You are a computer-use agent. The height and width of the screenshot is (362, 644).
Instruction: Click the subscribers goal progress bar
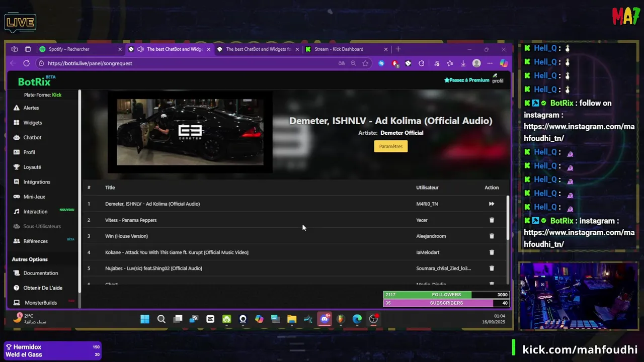click(x=446, y=303)
